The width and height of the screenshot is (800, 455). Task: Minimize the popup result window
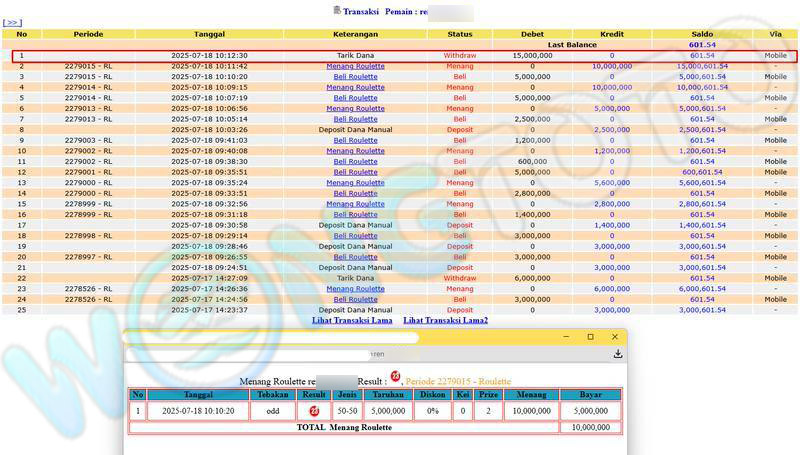[565, 337]
